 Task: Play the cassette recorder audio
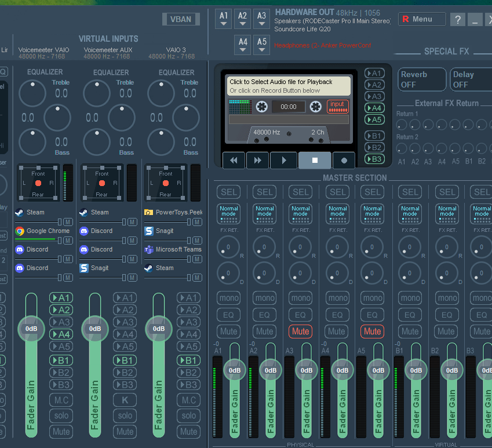(283, 161)
